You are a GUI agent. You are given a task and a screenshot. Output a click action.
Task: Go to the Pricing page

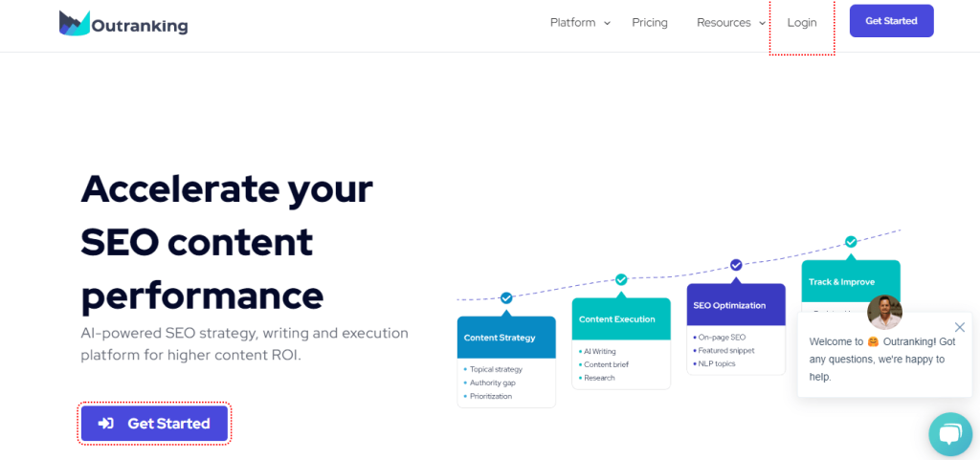(x=650, y=22)
